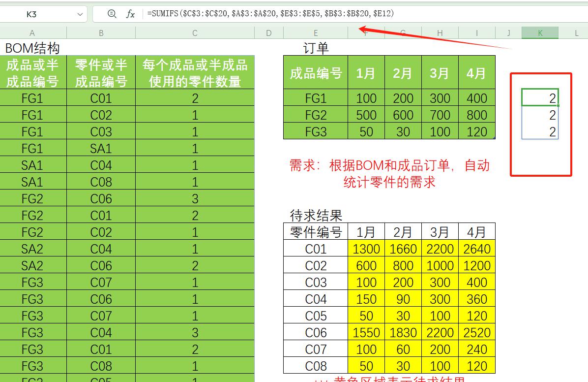Select column J header
The height and width of the screenshot is (382, 588).
[x=508, y=33]
